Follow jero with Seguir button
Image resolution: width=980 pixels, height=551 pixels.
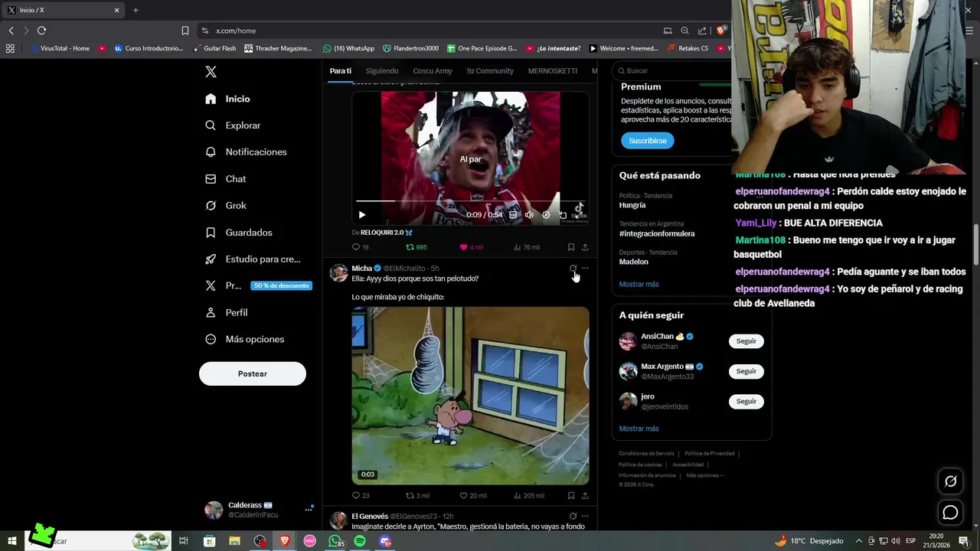tap(746, 401)
